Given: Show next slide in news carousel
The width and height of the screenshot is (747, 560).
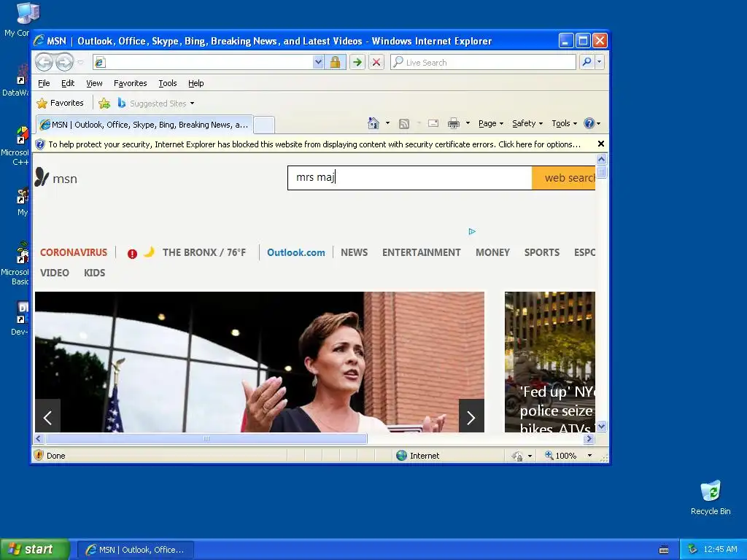Looking at the screenshot, I should pyautogui.click(x=471, y=416).
